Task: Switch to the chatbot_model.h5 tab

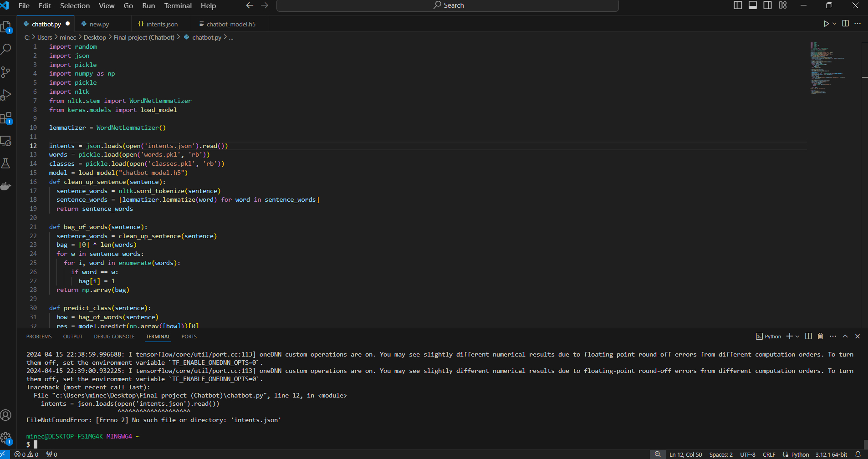Action: click(231, 24)
